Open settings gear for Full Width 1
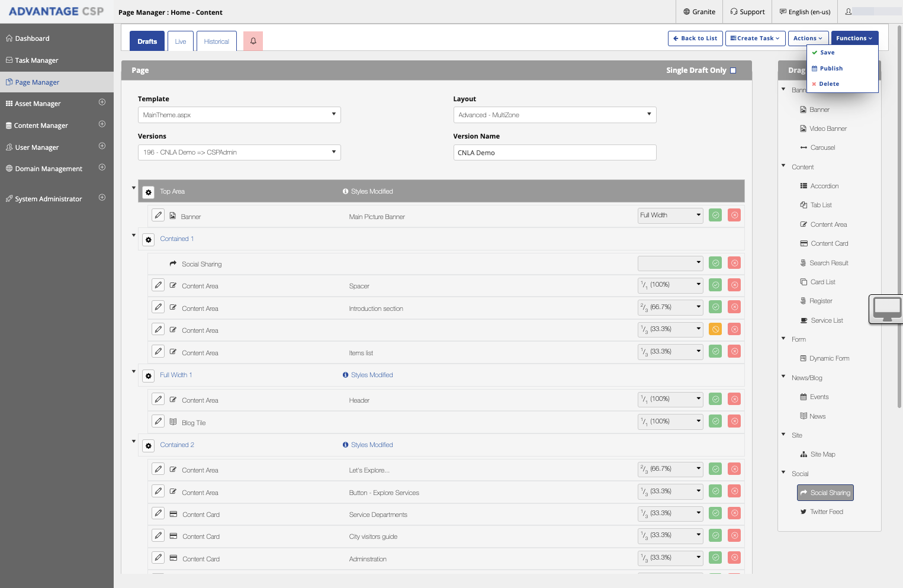Image resolution: width=903 pixels, height=588 pixels. 149,375
